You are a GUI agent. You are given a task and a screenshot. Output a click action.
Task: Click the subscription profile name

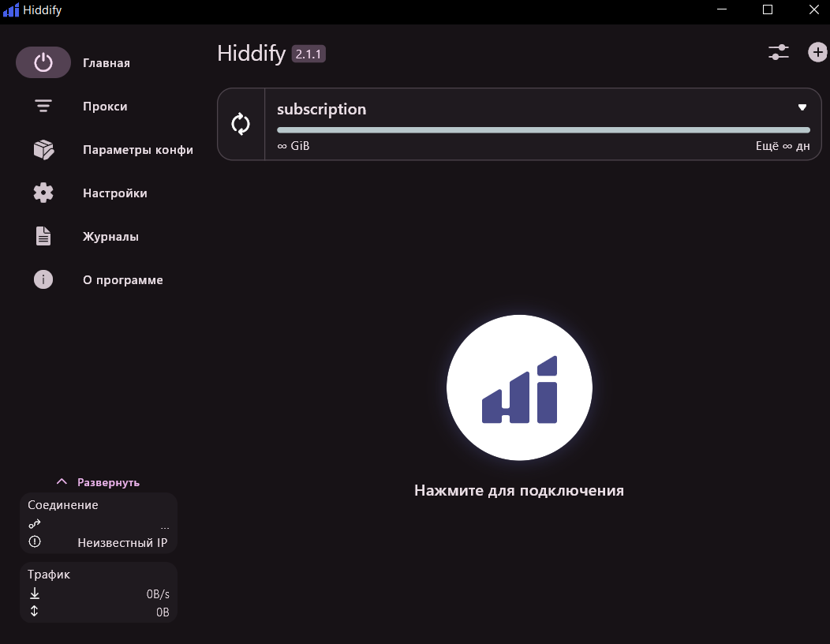(322, 110)
